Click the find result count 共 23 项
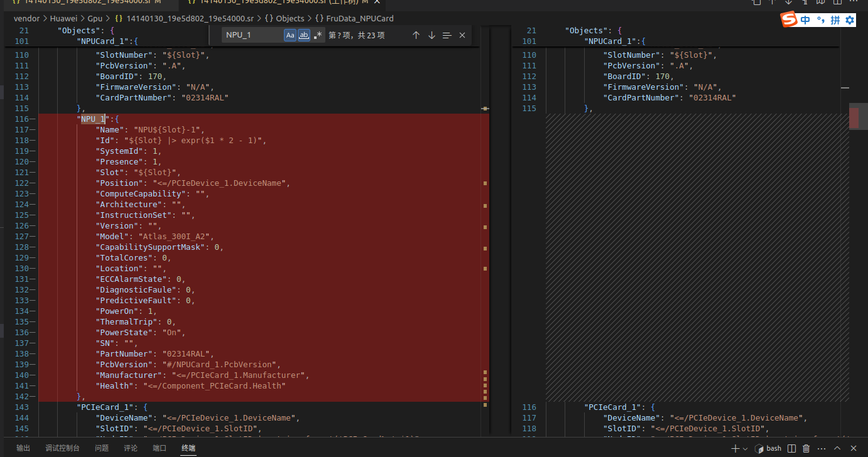 click(x=371, y=35)
